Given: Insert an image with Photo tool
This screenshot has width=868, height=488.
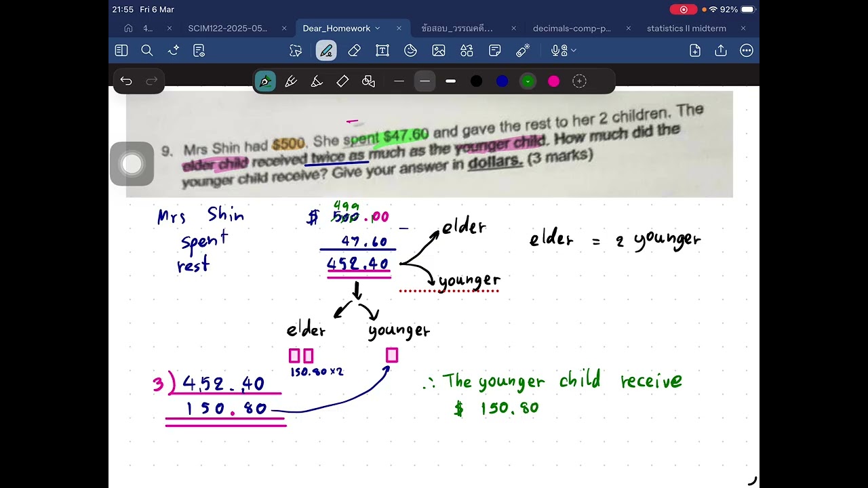Looking at the screenshot, I should 439,50.
